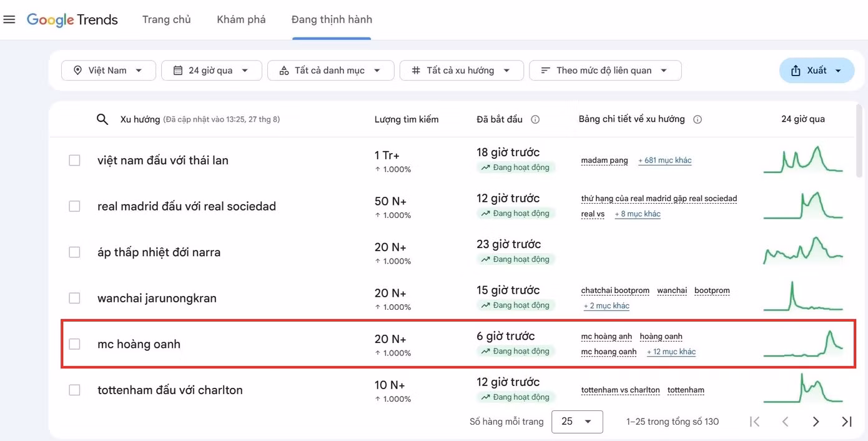The image size is (868, 441).
Task: Go to previous page of results
Action: pos(786,422)
